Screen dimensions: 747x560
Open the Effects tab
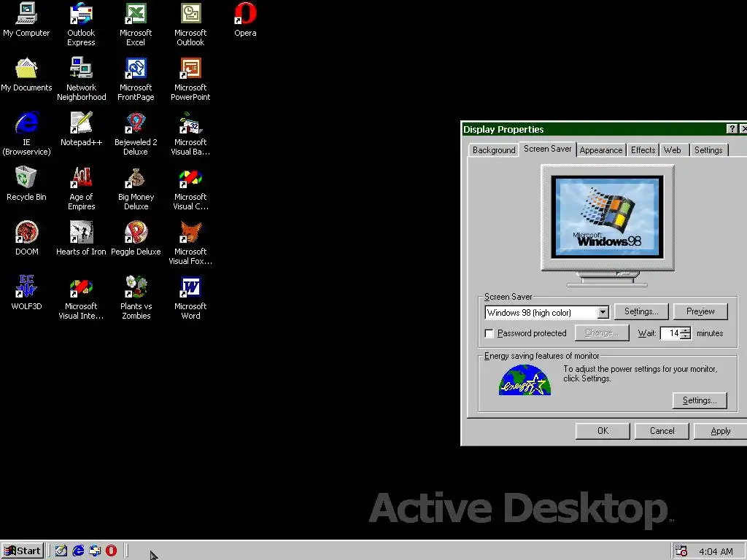tap(643, 150)
